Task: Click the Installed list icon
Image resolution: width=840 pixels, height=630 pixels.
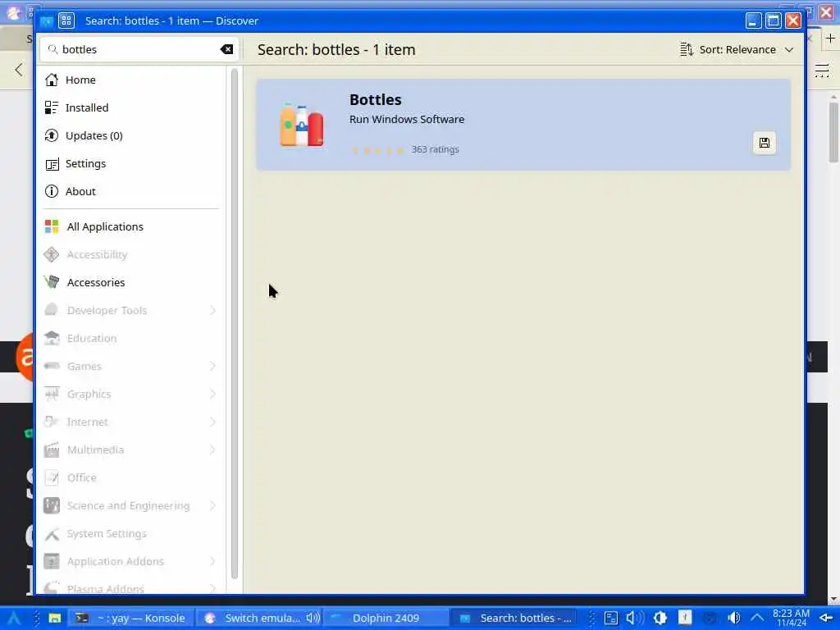Action: (52, 107)
